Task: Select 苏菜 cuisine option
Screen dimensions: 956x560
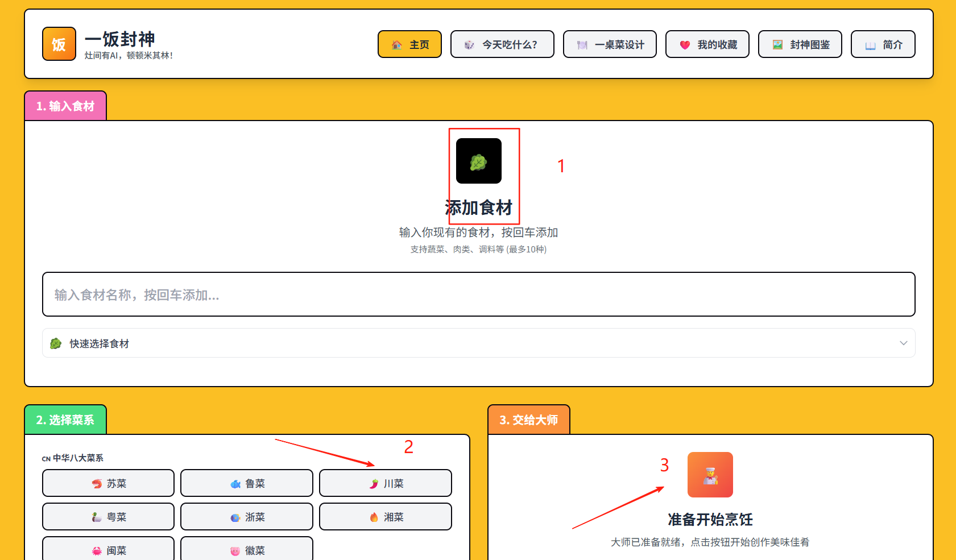Action: 108,483
